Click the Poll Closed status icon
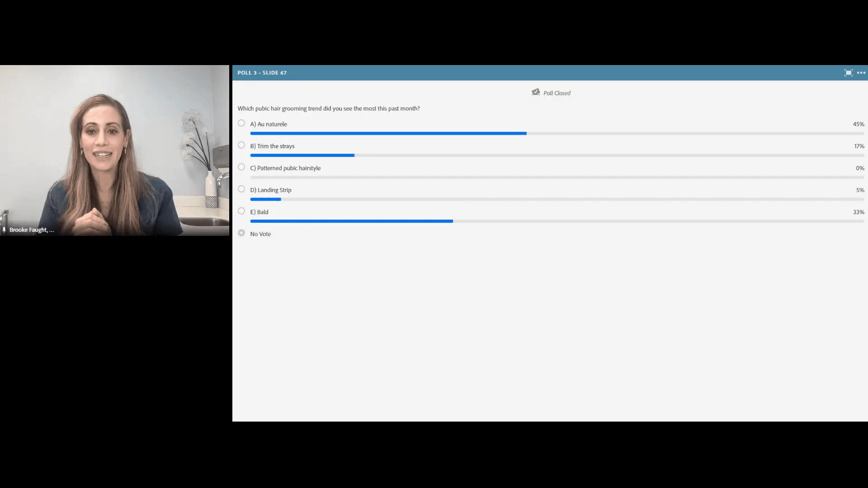The image size is (868, 488). (536, 92)
